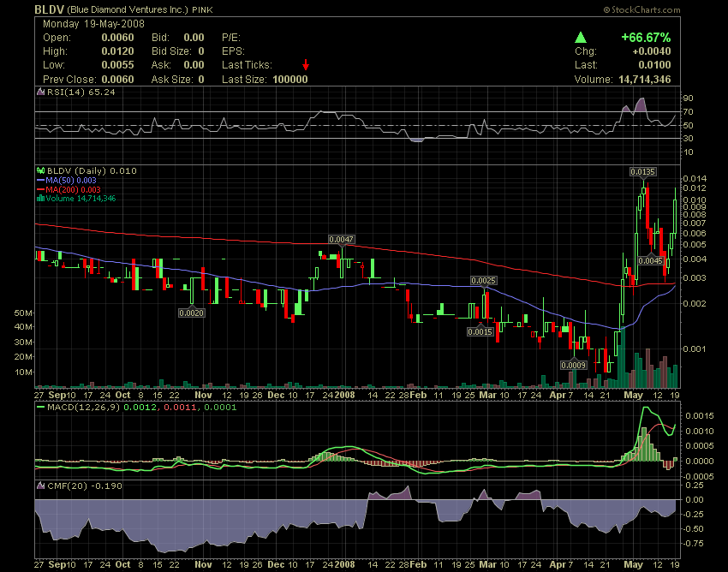This screenshot has width=728, height=572.
Task: Click the 0.0020 price callout
Action: point(192,313)
